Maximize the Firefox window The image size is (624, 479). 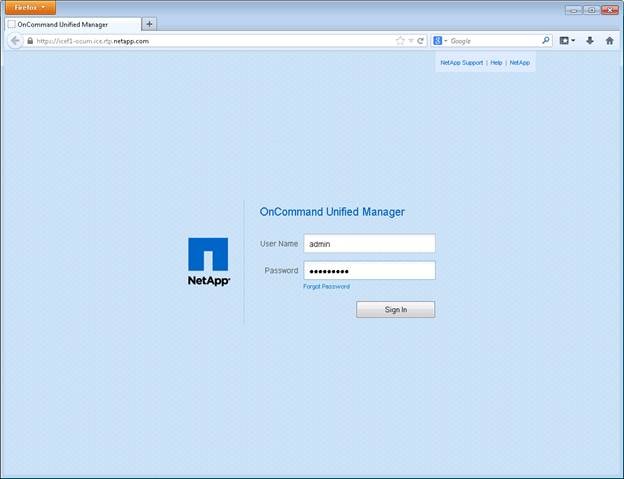click(x=592, y=10)
